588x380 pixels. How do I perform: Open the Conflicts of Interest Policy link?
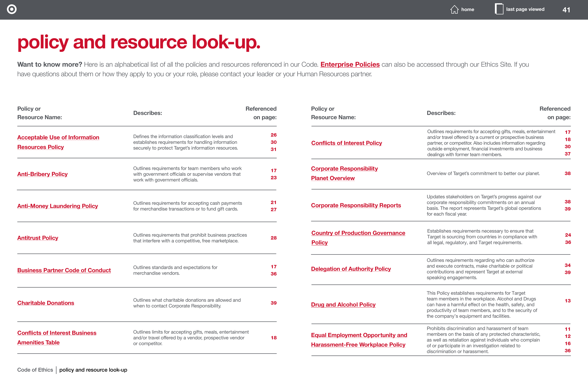point(347,143)
